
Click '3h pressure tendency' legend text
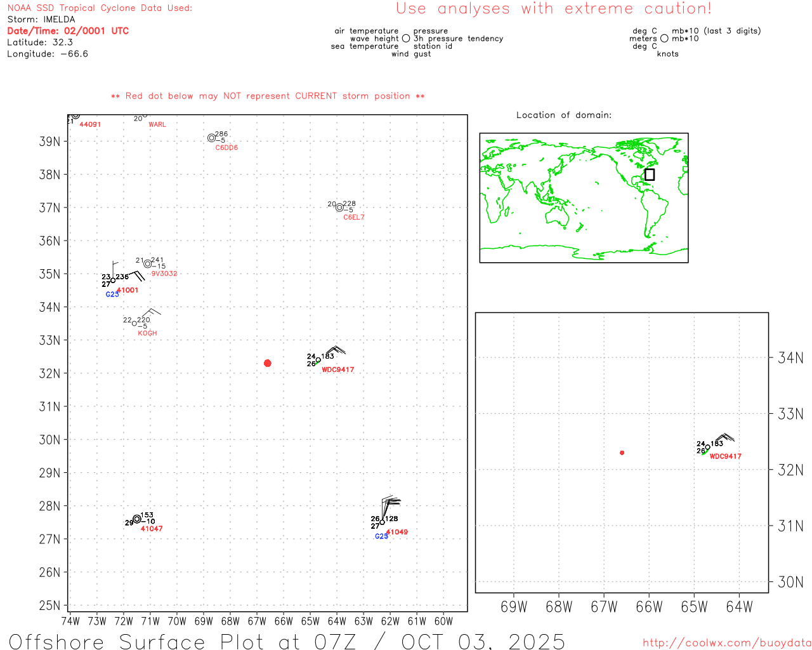[x=459, y=39]
